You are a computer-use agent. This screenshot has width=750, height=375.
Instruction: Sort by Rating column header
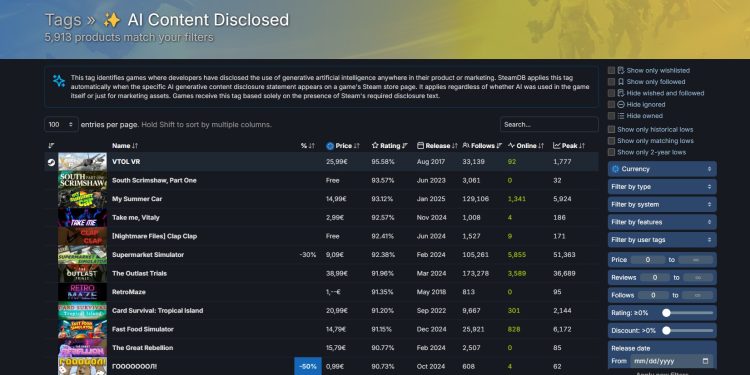pos(389,146)
